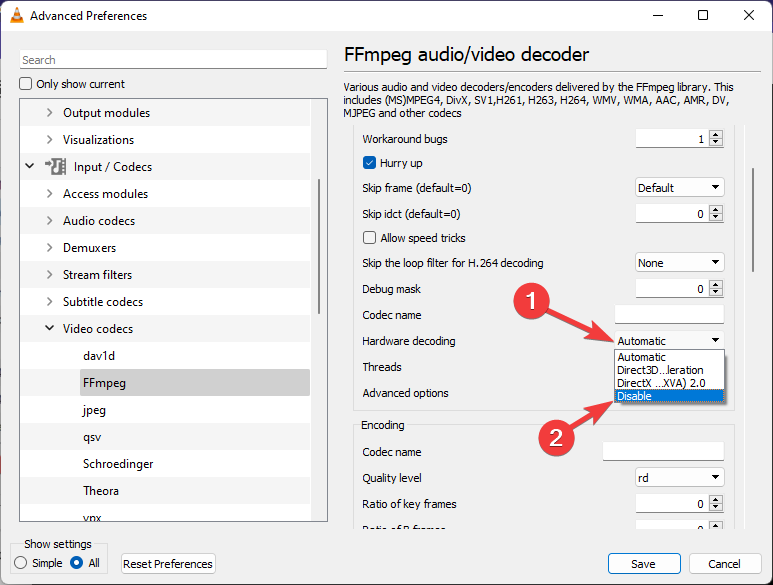The width and height of the screenshot is (773, 585).
Task: Increase the Ratio of key frames value
Action: [716, 499]
